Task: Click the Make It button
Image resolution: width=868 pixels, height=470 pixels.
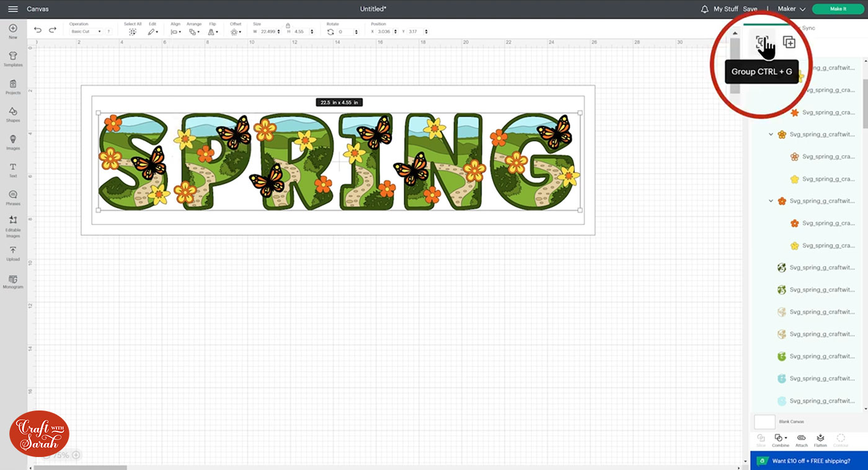Action: coord(838,9)
